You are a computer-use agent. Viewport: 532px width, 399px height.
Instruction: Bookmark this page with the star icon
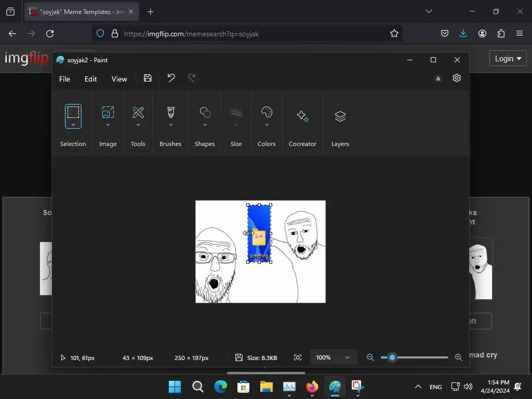(394, 34)
